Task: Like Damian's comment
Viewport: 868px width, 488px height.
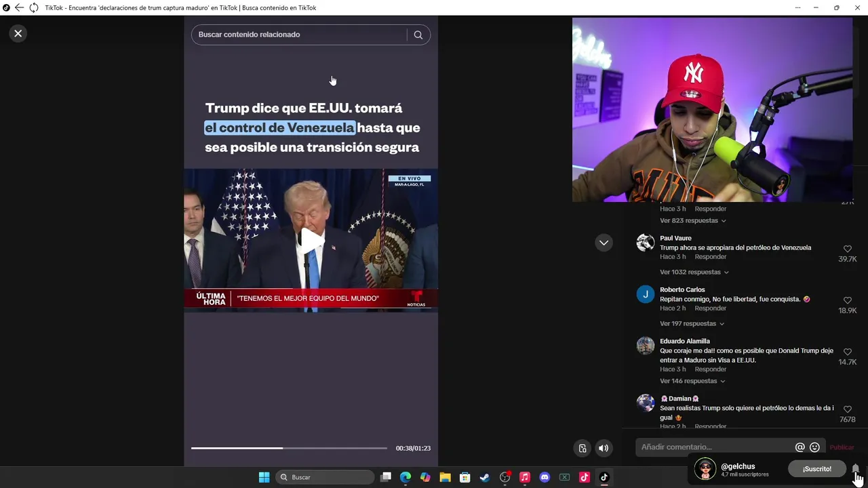Action: (848, 409)
